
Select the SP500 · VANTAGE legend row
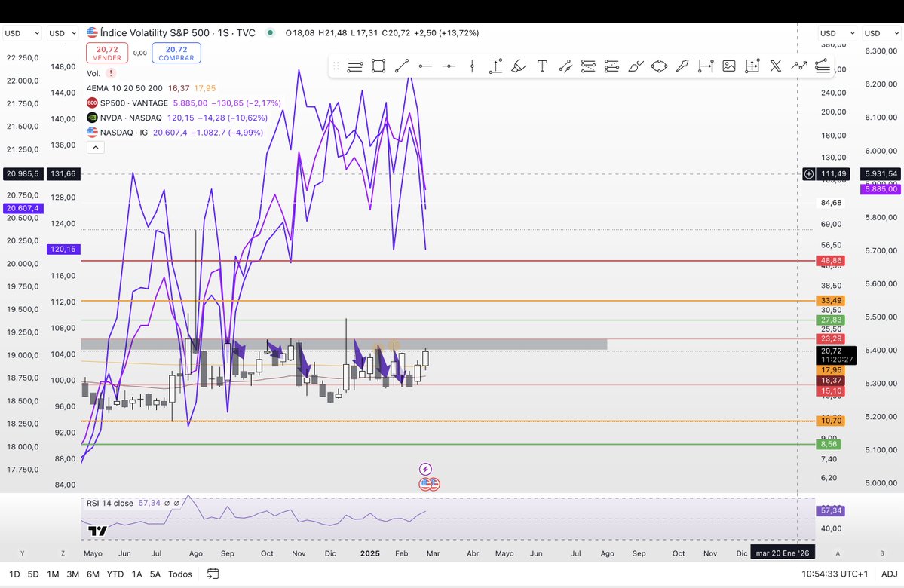point(184,103)
